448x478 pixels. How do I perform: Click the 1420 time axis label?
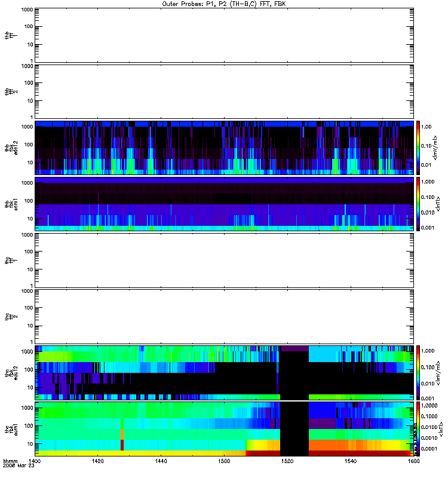pyautogui.click(x=97, y=461)
